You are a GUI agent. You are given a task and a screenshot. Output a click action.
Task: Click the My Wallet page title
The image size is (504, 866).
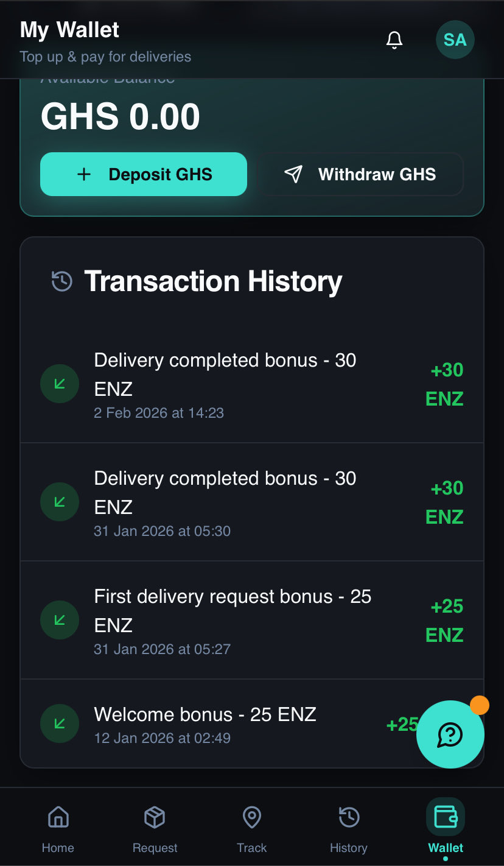[69, 30]
